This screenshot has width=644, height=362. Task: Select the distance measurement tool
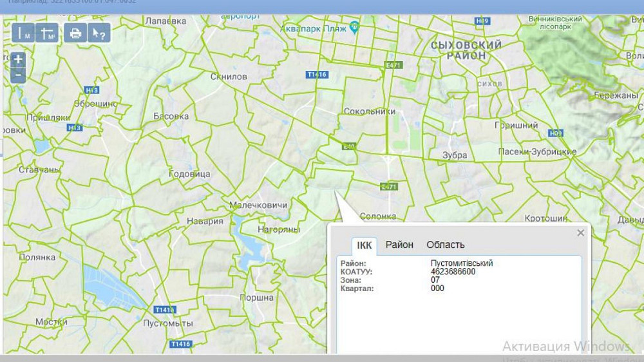(24, 33)
